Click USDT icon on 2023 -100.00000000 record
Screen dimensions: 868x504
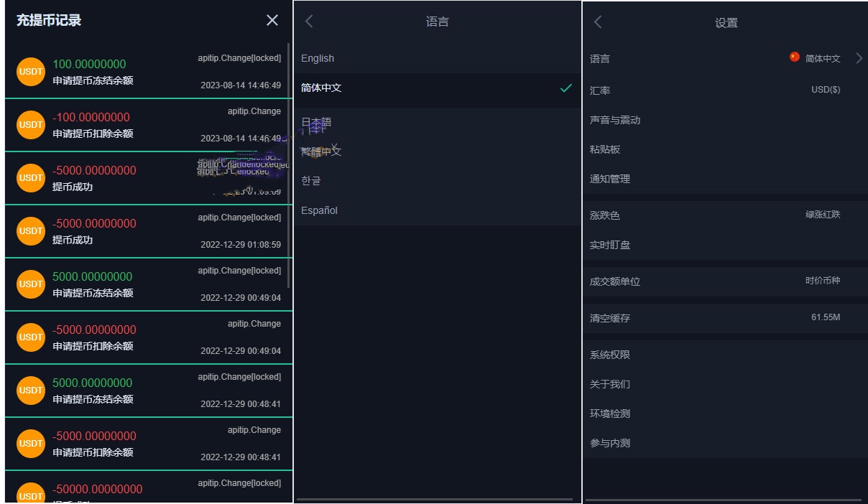click(31, 125)
